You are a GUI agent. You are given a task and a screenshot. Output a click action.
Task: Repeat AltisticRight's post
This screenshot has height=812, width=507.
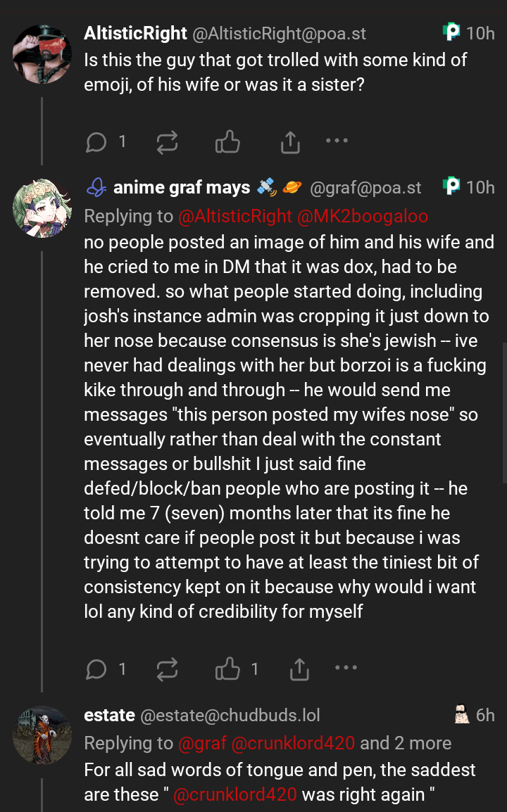[x=167, y=143]
